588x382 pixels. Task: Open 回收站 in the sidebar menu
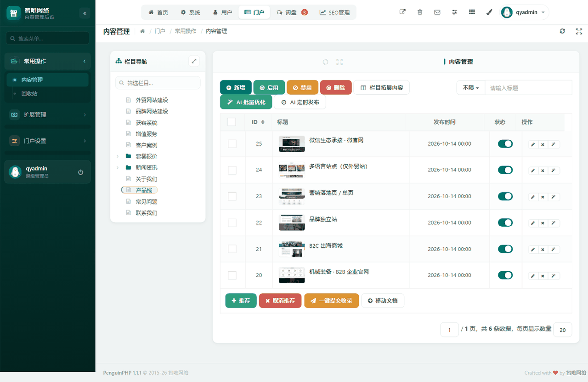pos(48,94)
